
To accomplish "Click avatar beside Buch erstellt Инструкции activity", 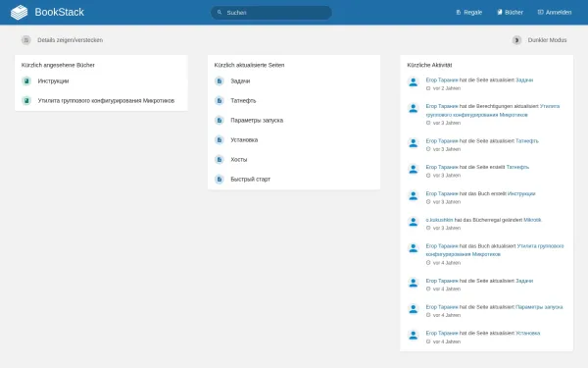I will click(414, 195).
